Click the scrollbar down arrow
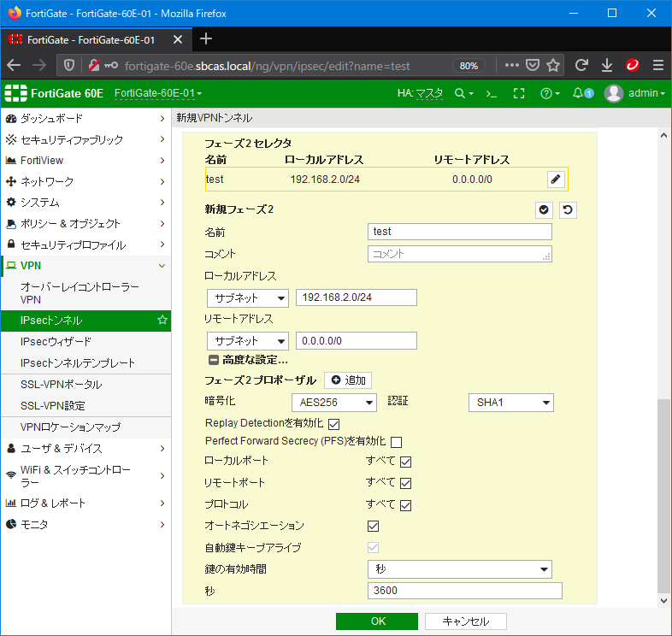This screenshot has width=672, height=636. pos(663,600)
